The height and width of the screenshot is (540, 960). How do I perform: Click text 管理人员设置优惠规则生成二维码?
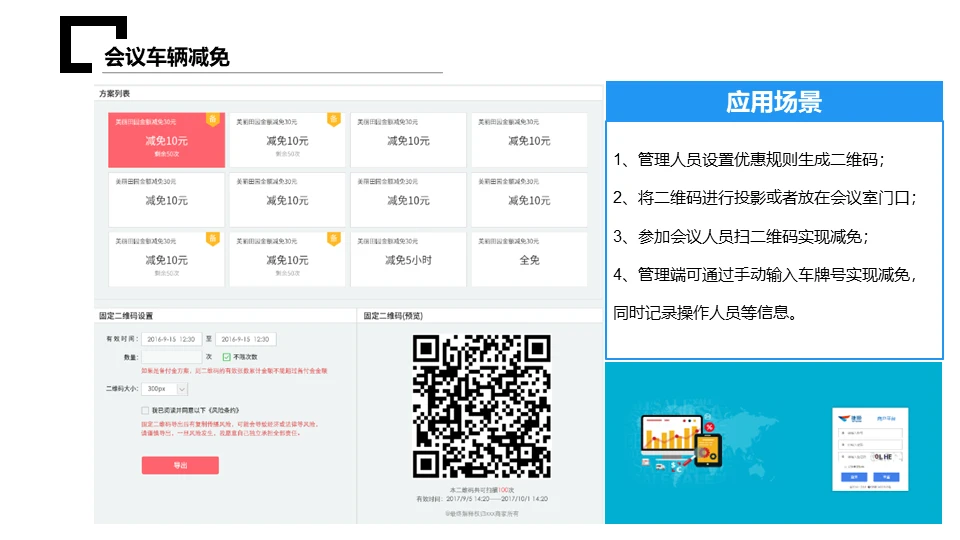[x=757, y=160]
